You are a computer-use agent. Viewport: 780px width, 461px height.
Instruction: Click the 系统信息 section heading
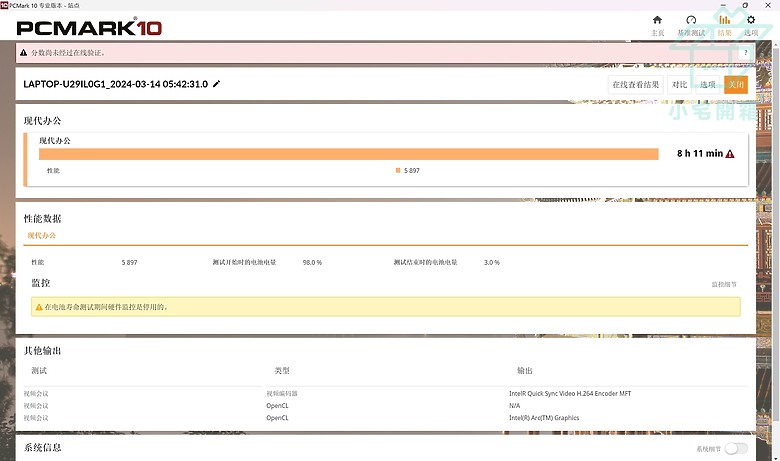pyautogui.click(x=42, y=447)
